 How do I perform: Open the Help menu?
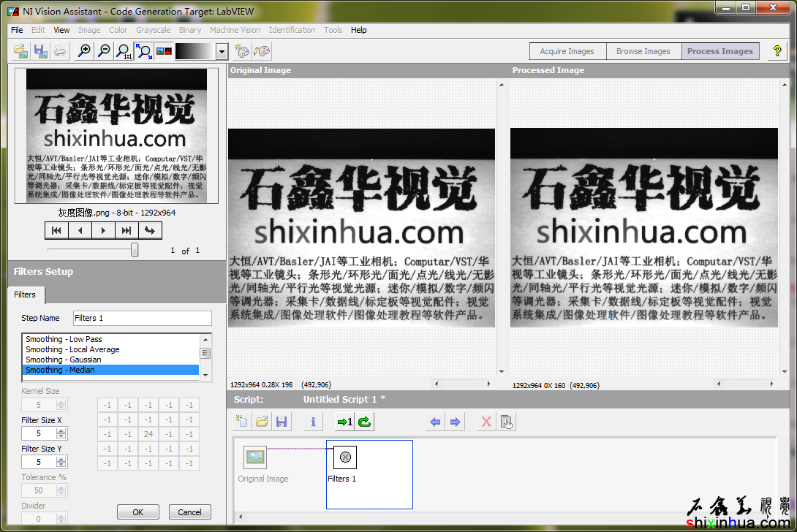(x=358, y=30)
